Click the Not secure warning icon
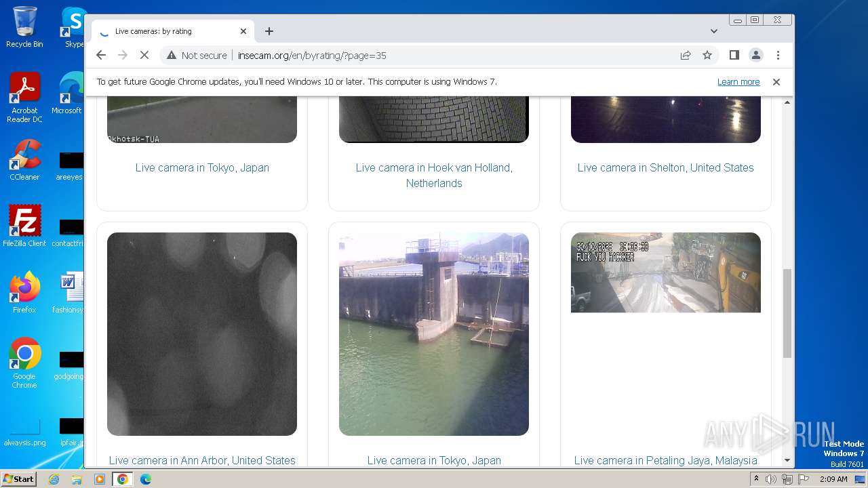This screenshot has width=868, height=488. pos(172,55)
